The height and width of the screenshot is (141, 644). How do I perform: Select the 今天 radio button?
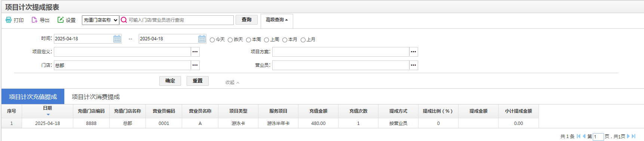212,40
